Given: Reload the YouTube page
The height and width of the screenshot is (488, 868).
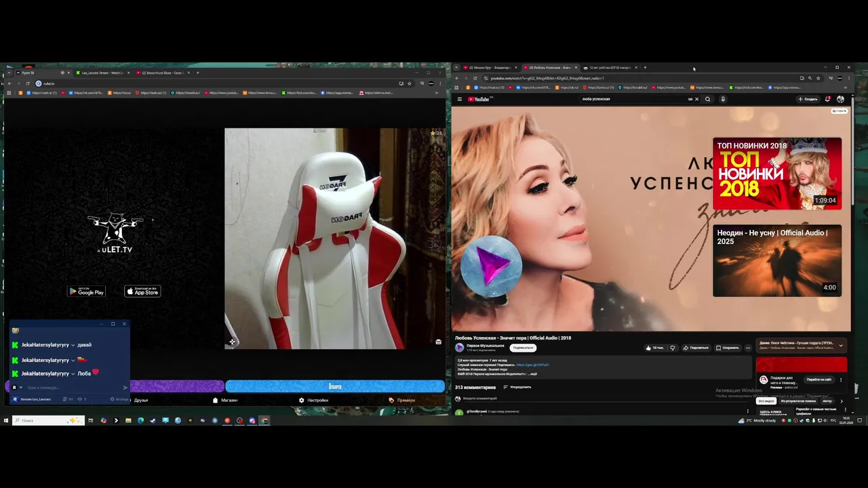Looking at the screenshot, I should pyautogui.click(x=475, y=78).
